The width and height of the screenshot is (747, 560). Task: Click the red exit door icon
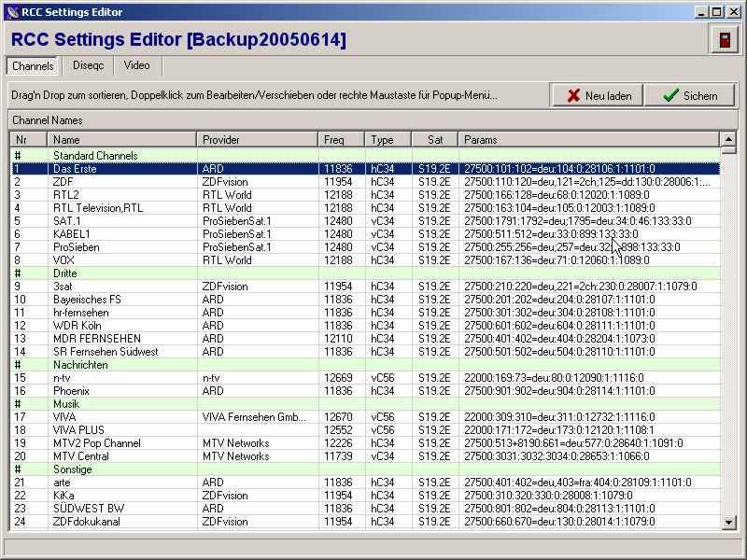[725, 39]
